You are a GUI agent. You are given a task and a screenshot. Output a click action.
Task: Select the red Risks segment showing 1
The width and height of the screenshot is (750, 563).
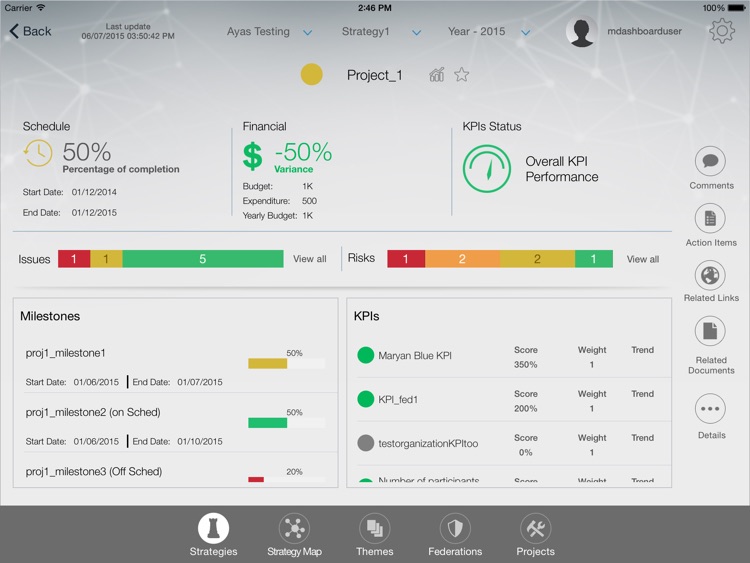[406, 259]
